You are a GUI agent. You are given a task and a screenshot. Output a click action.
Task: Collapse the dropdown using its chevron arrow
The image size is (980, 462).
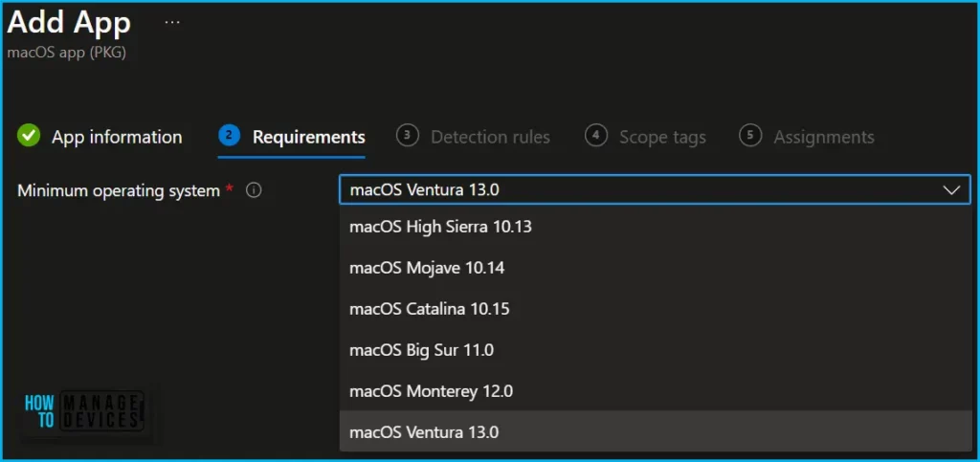951,190
